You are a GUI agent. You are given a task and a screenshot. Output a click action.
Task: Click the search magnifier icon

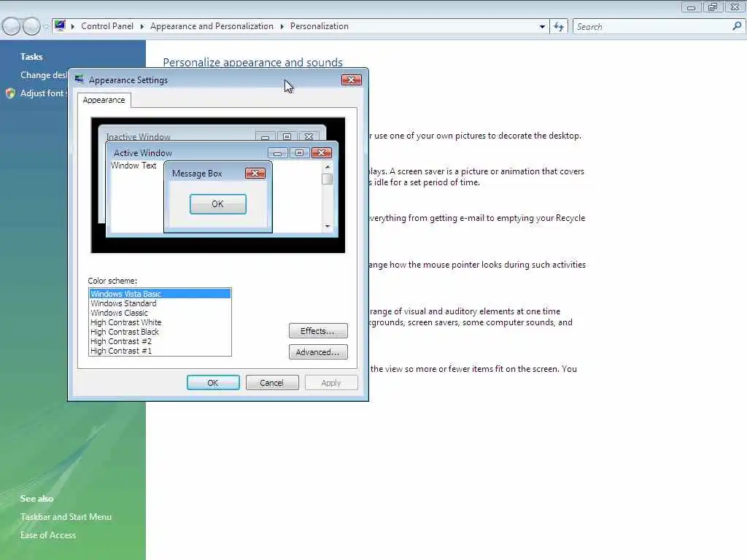(737, 27)
